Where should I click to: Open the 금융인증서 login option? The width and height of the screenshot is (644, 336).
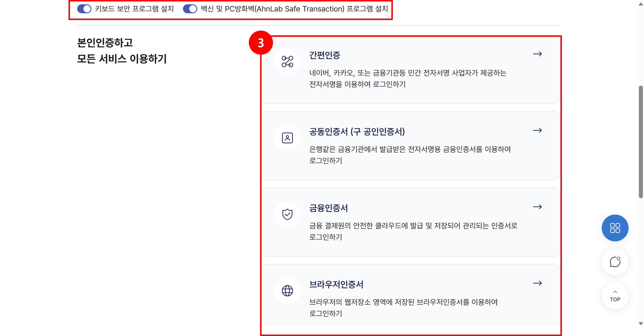pyautogui.click(x=328, y=208)
